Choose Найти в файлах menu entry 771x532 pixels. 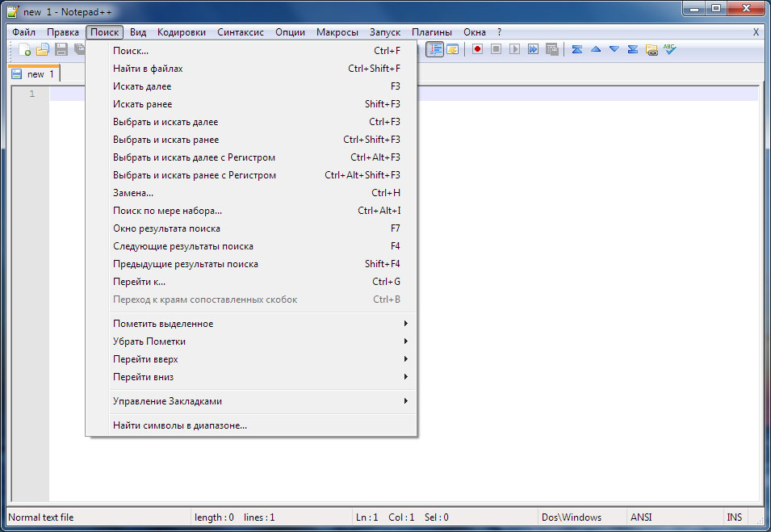click(148, 69)
